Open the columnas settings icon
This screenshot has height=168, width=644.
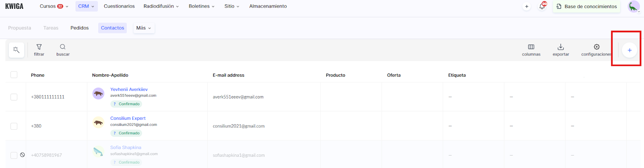click(x=531, y=47)
